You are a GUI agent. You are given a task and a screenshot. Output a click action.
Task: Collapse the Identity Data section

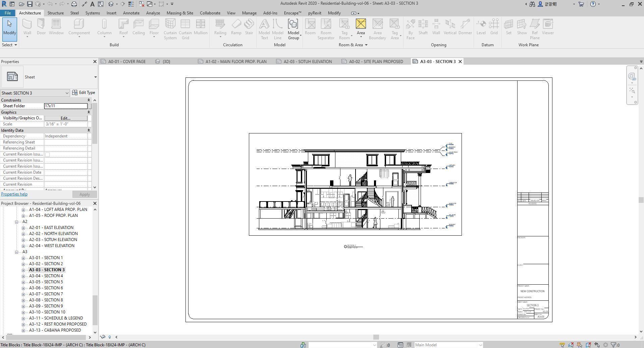tap(89, 130)
